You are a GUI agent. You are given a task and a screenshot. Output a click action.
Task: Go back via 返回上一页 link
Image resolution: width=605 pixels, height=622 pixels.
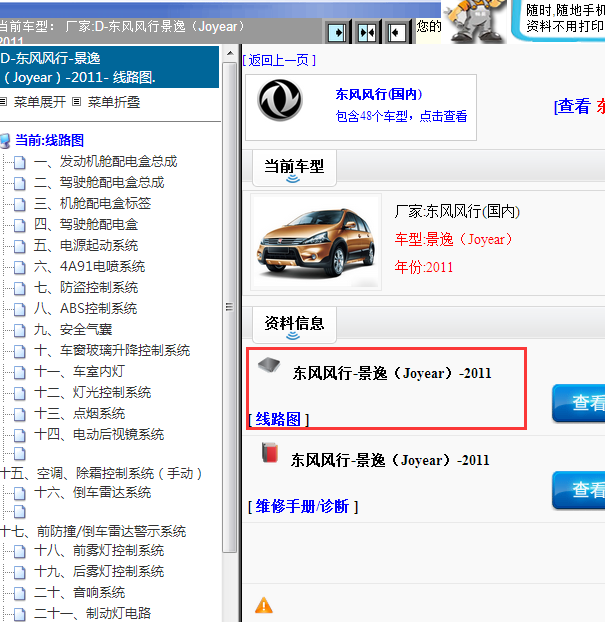point(279,60)
